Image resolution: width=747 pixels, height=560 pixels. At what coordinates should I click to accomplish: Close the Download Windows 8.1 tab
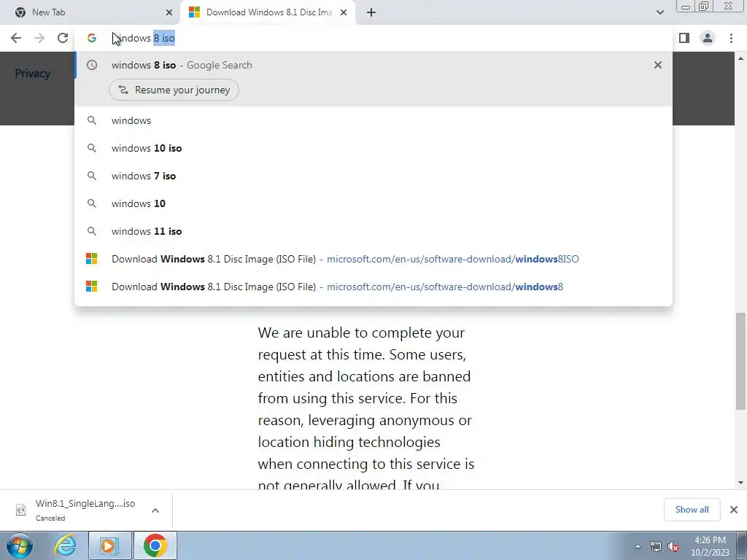[344, 12]
